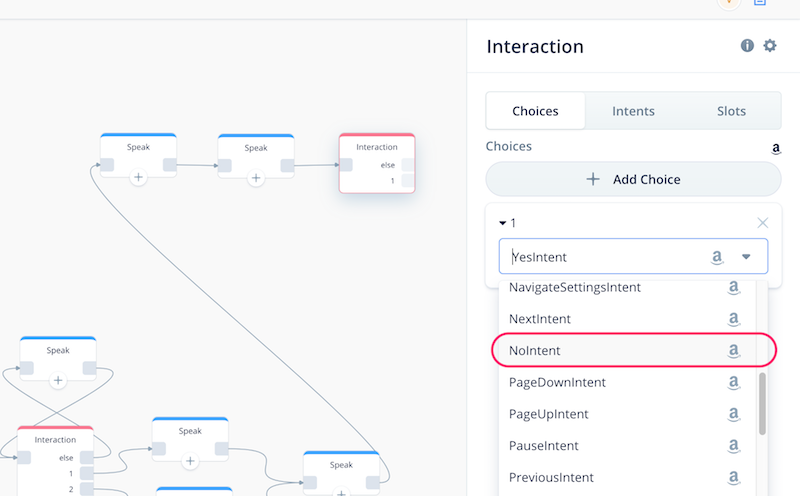Click the plus on the lower-left Speak block
The height and width of the screenshot is (496, 800).
coord(58,380)
